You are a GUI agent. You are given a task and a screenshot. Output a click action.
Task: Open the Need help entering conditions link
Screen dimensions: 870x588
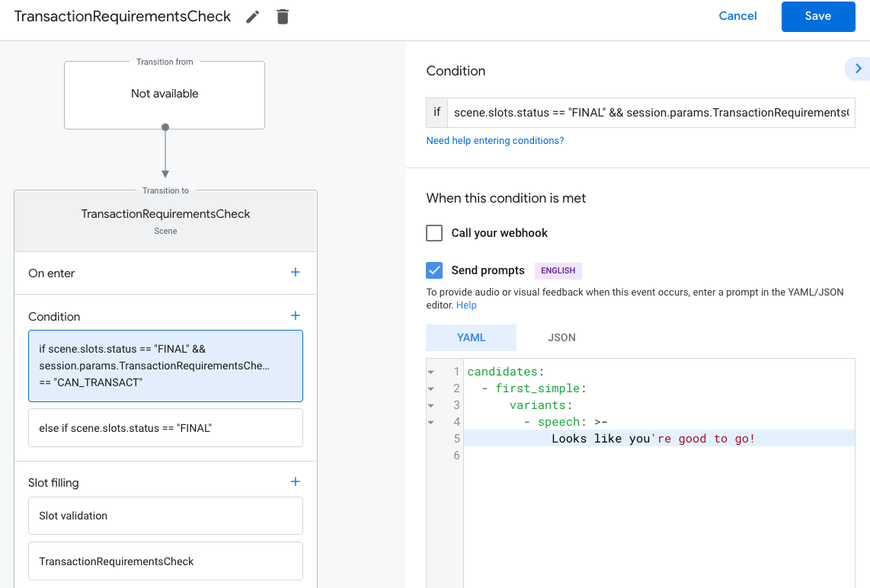pos(494,140)
